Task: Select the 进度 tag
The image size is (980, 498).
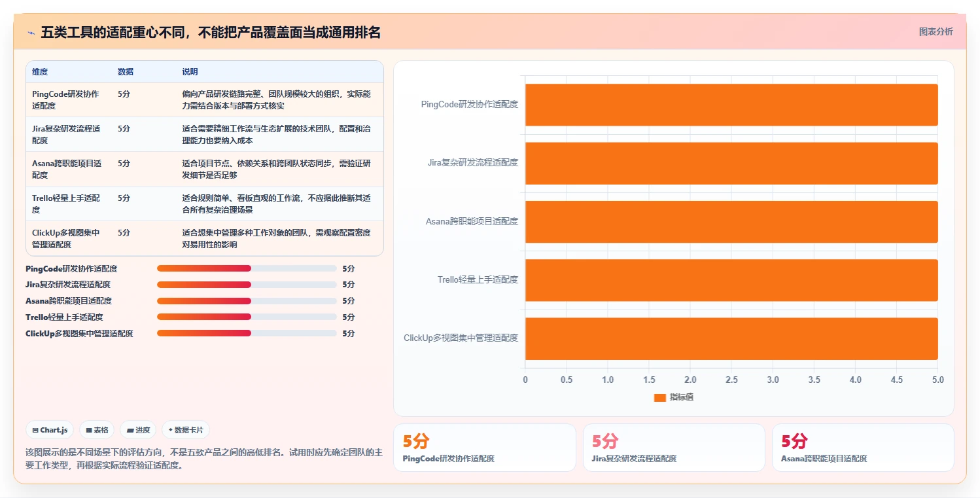Action: (x=138, y=430)
